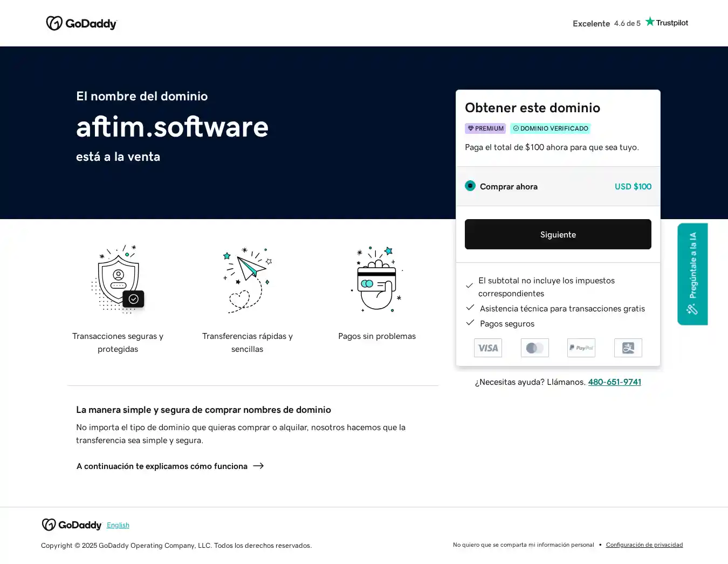The height and width of the screenshot is (564, 728).
Task: Click the Mastercard payment icon
Action: click(534, 348)
